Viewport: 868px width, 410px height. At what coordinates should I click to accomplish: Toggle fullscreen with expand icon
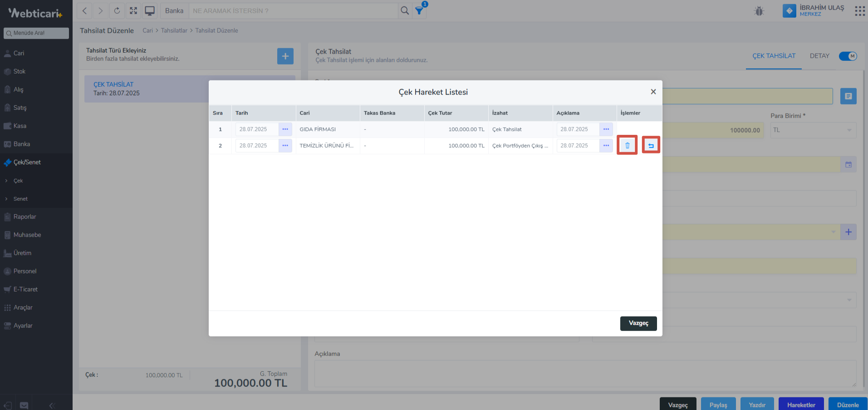coord(133,11)
